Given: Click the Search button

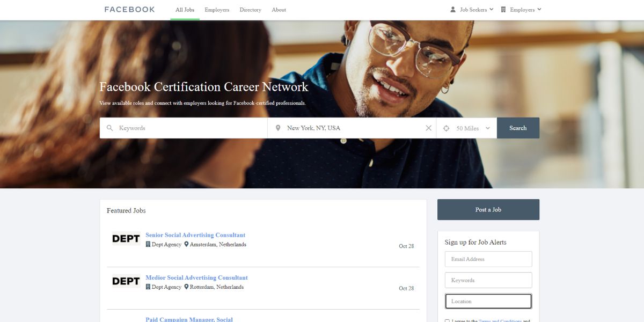Looking at the screenshot, I should pos(518,128).
